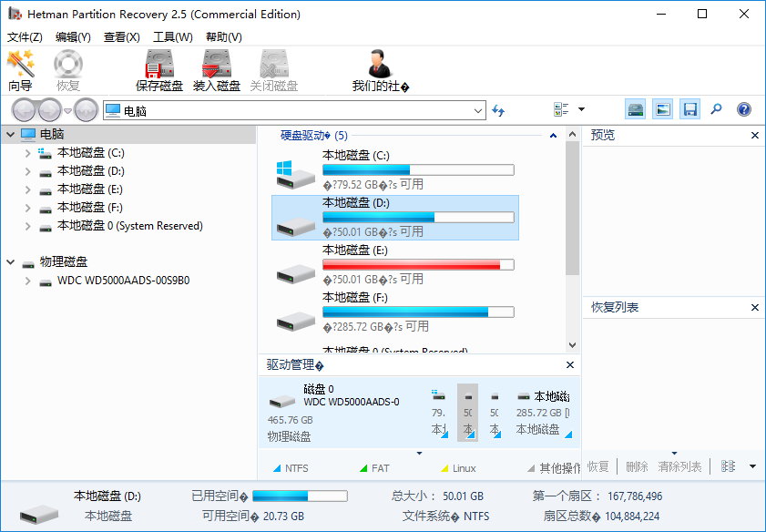Click the FAT legend entry
766x532 pixels.
tap(374, 468)
